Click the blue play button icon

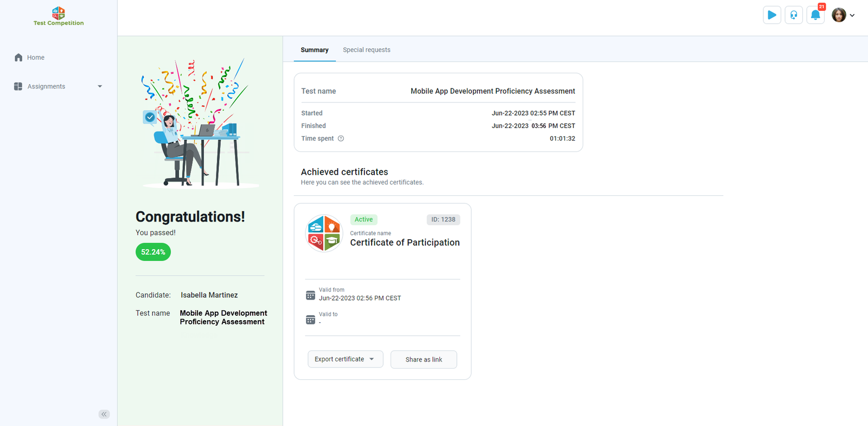click(771, 15)
